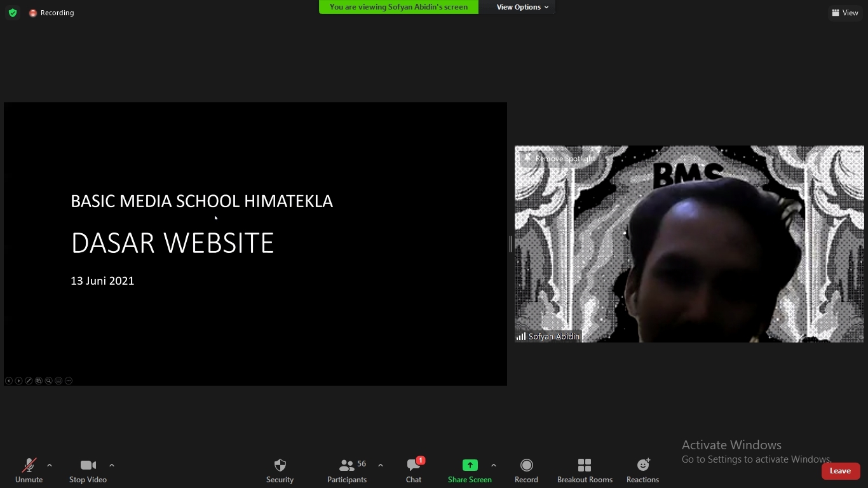Click the green encryption shield icon
This screenshot has width=868, height=488.
(13, 13)
